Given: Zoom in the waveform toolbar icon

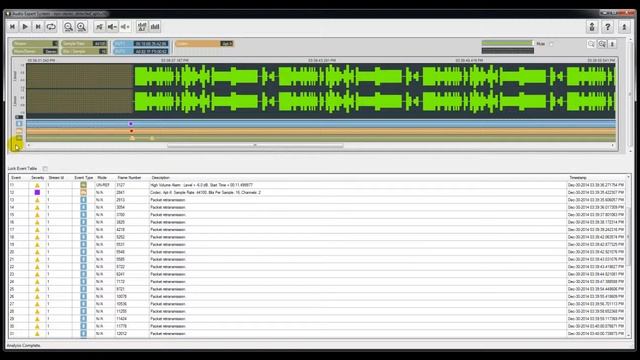Looking at the screenshot, I should (81, 27).
